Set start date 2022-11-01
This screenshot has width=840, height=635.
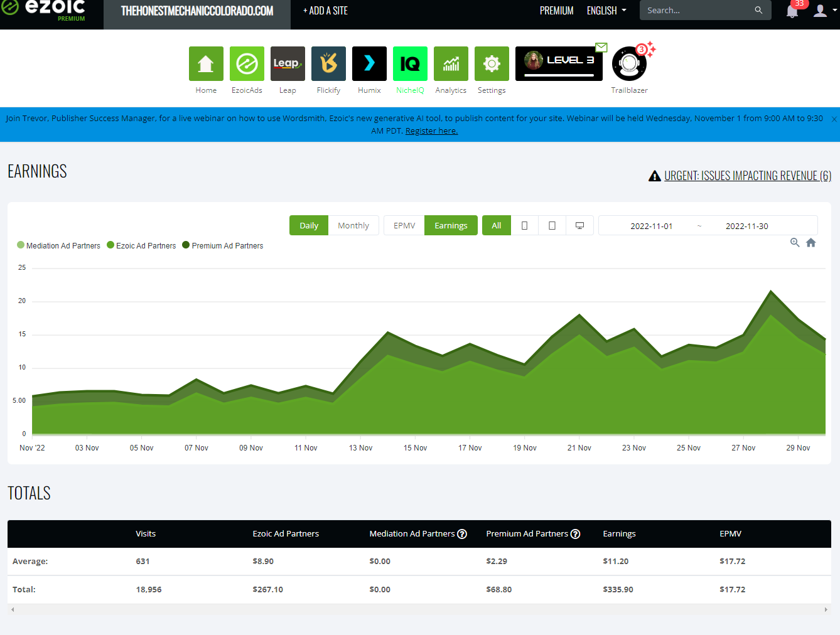(651, 226)
